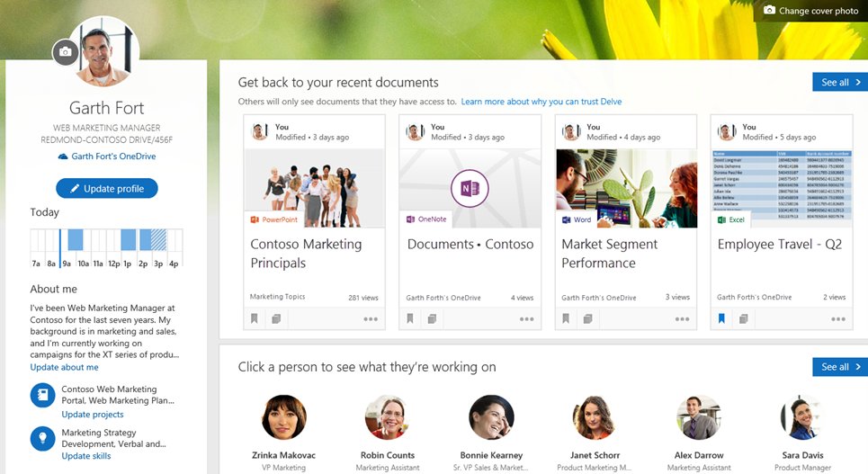Click See all for recent documents

coord(840,82)
